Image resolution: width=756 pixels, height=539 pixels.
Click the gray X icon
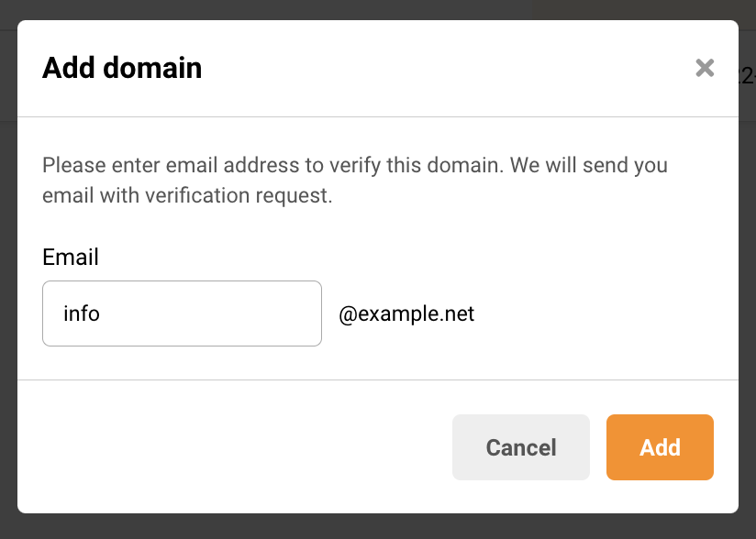tap(704, 68)
